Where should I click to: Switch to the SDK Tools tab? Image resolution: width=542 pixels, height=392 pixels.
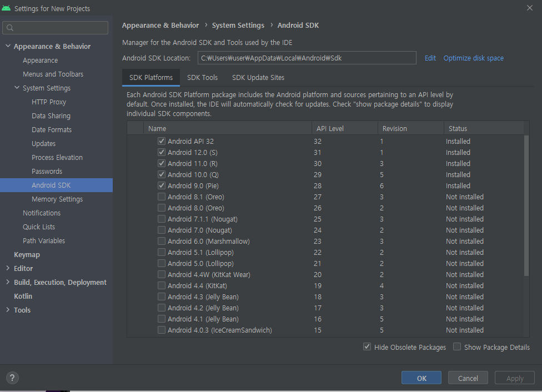tap(202, 77)
